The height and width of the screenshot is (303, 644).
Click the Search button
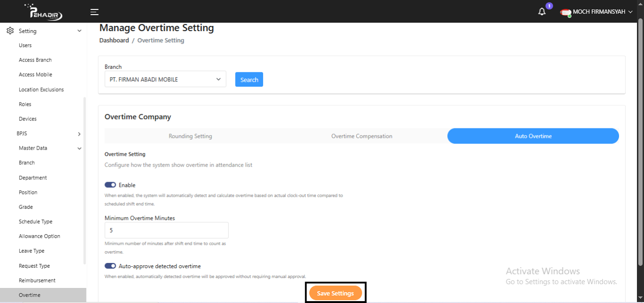(249, 80)
